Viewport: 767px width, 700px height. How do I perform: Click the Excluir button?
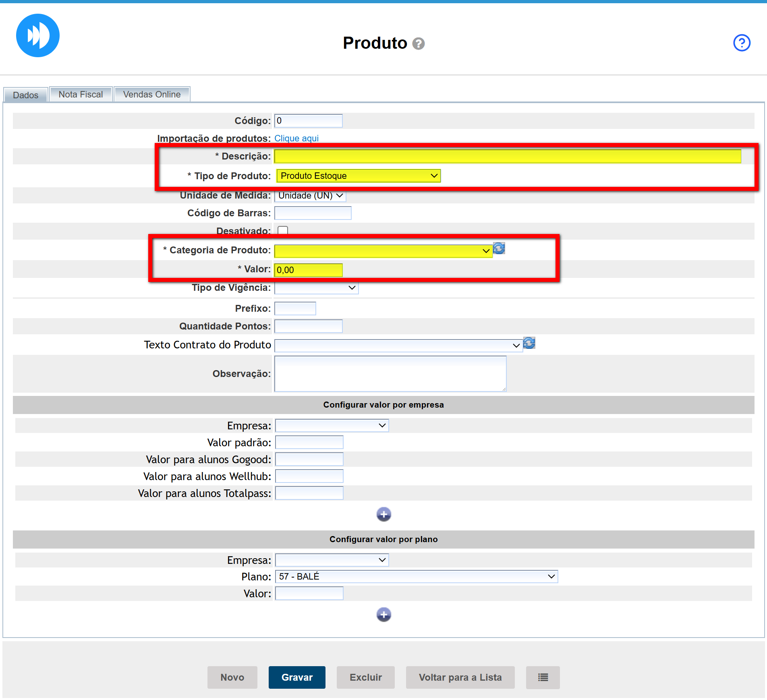click(365, 677)
